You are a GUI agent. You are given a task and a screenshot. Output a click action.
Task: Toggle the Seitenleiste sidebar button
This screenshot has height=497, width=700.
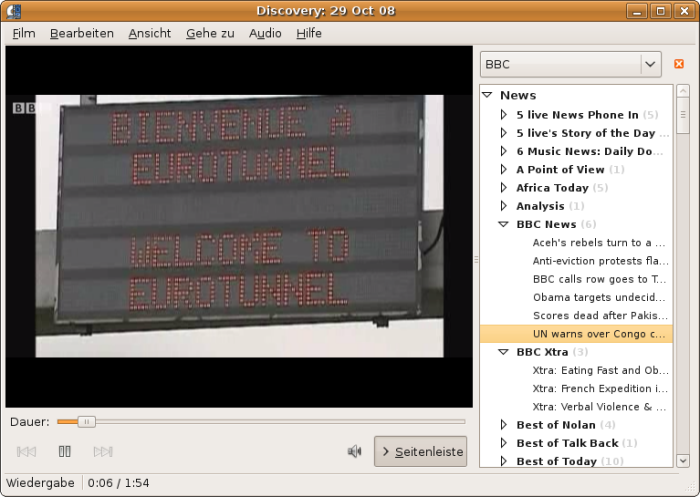[421, 451]
